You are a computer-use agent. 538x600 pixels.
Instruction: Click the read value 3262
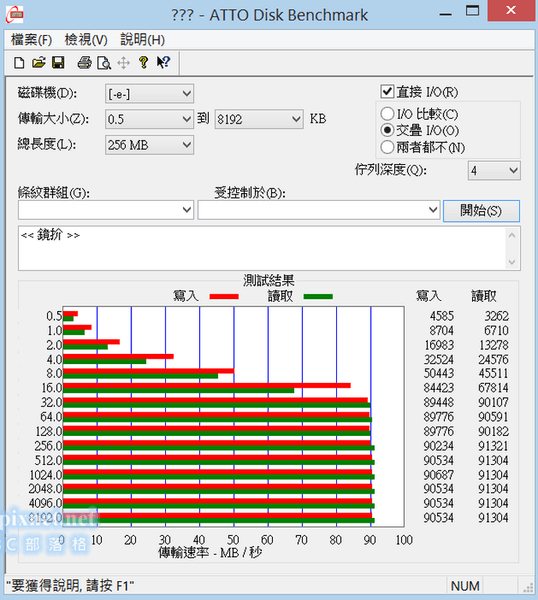click(497, 316)
